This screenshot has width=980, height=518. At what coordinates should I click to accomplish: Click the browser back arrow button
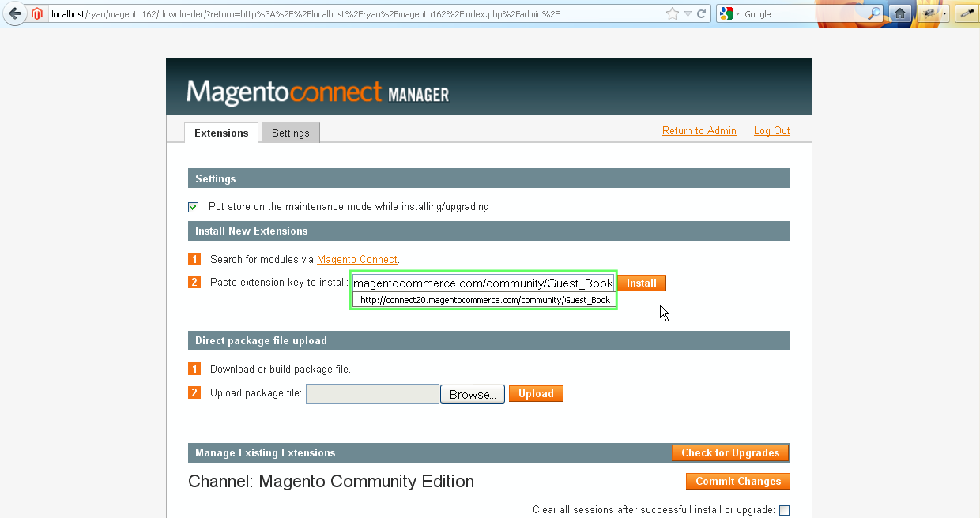pyautogui.click(x=14, y=13)
